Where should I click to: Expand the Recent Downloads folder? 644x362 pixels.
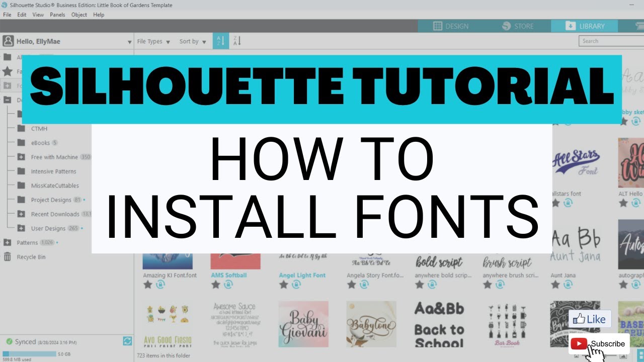(x=21, y=214)
